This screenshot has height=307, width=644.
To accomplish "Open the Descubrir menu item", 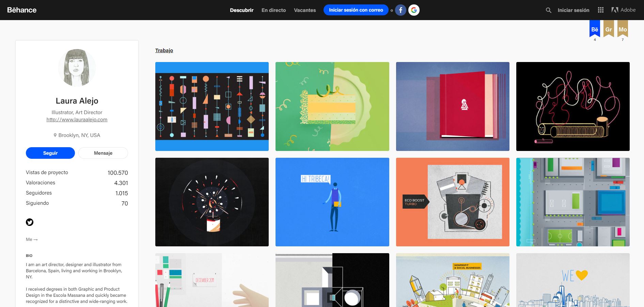I will click(x=241, y=10).
